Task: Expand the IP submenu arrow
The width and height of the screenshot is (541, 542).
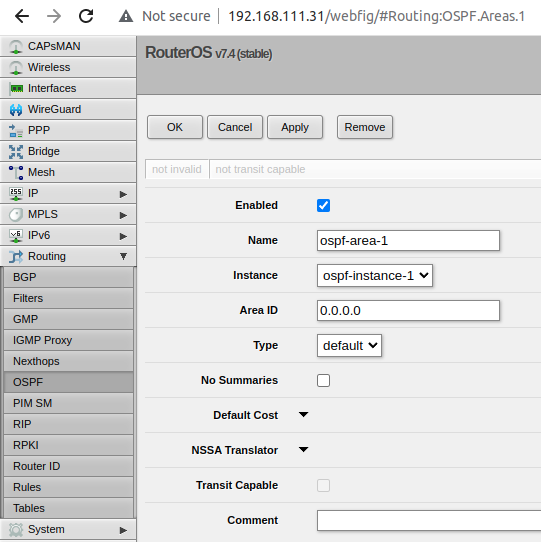Action: tap(123, 194)
